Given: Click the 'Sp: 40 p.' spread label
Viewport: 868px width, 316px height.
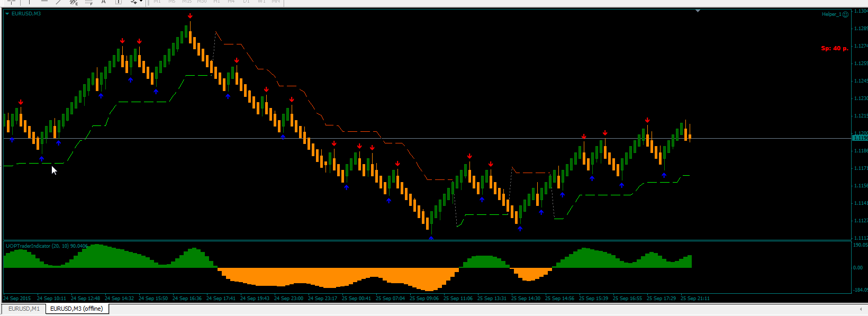Looking at the screenshot, I should pos(834,48).
